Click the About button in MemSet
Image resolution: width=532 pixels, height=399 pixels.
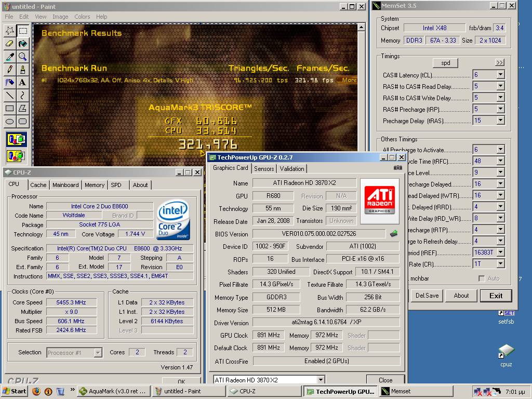(461, 296)
